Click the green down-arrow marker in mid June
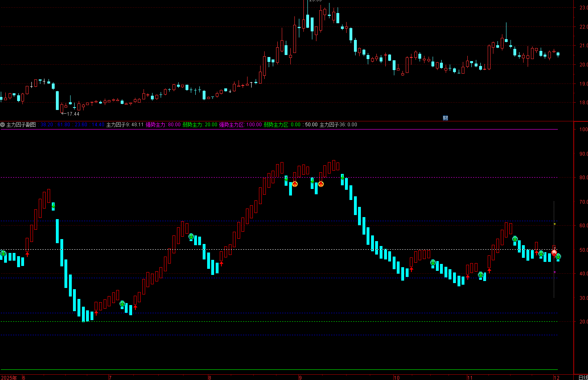 [53, 207]
